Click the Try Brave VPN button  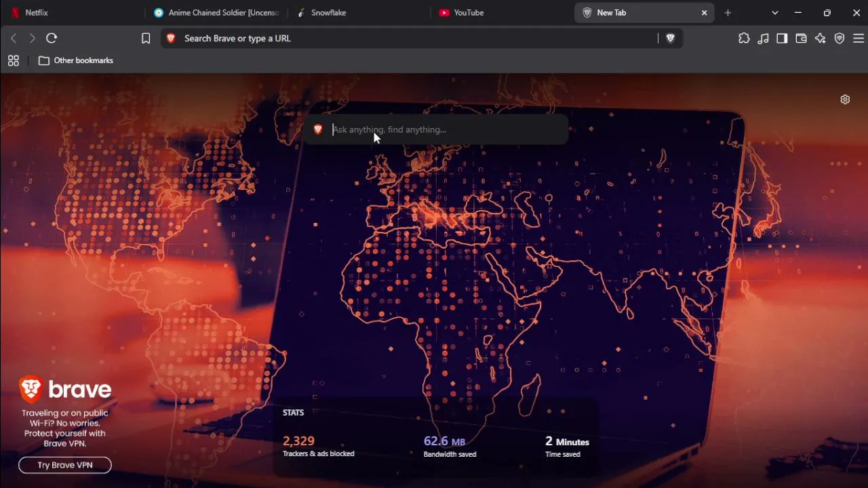click(x=65, y=465)
